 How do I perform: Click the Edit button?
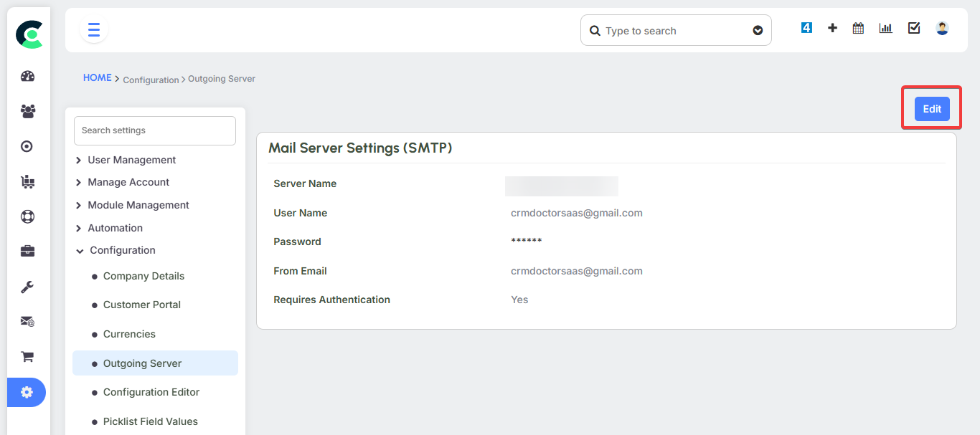931,108
